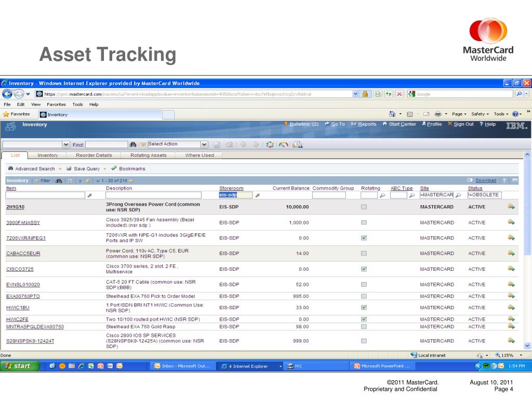Click the table filter binoculars icon

pyautogui.click(x=59, y=181)
